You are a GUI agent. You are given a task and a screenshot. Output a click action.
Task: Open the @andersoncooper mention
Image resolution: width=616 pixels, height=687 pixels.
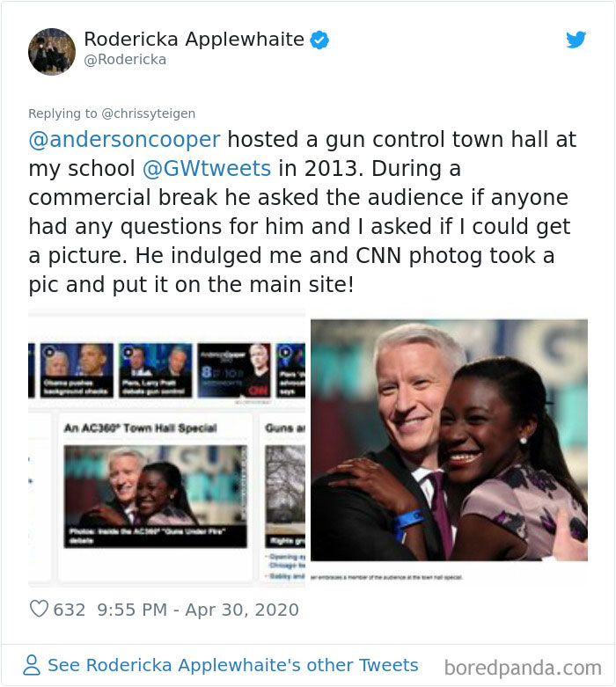[124, 140]
